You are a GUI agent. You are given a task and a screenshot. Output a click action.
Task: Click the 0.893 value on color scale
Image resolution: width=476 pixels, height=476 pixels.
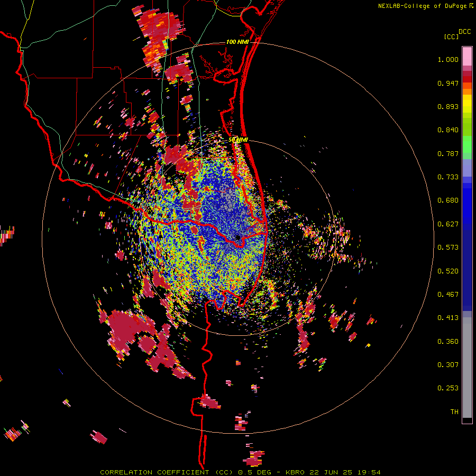pyautogui.click(x=448, y=106)
